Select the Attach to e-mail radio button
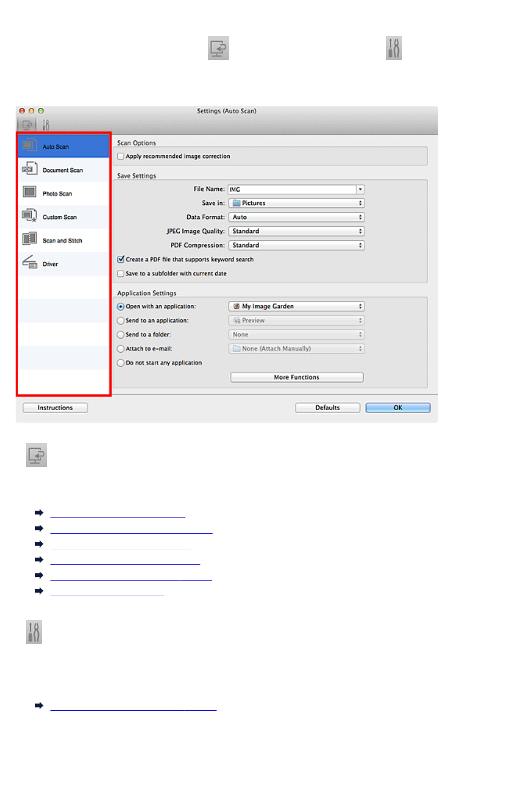The image size is (532, 789). pyautogui.click(x=121, y=349)
